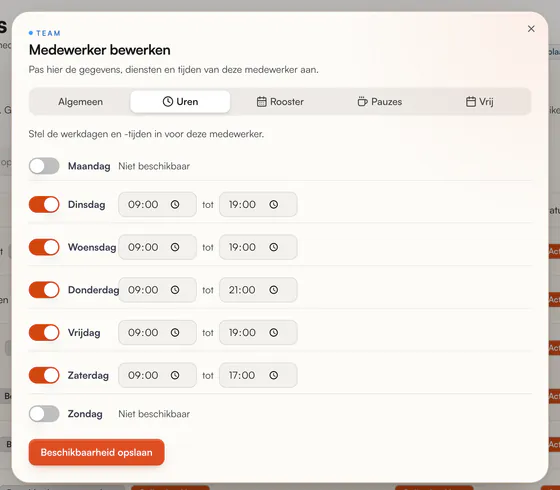Open Dinsdag end time clock picker
This screenshot has width=560, height=490.
point(274,205)
